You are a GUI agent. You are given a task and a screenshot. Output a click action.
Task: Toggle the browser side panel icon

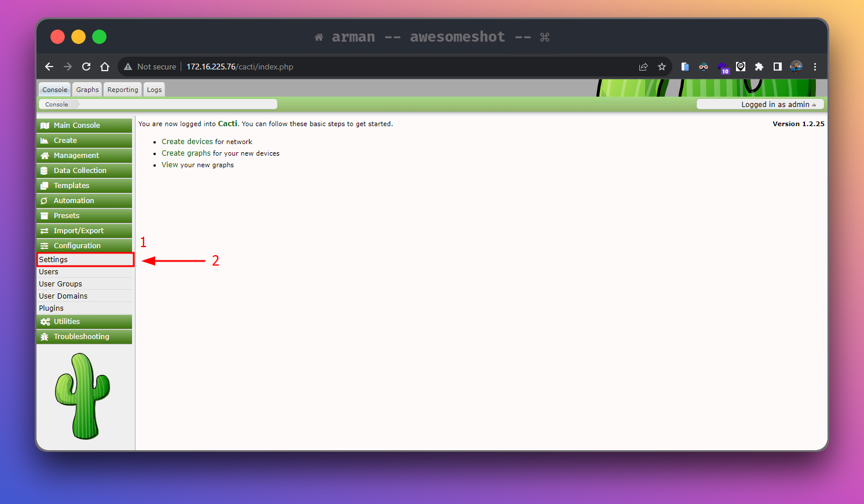click(x=778, y=67)
